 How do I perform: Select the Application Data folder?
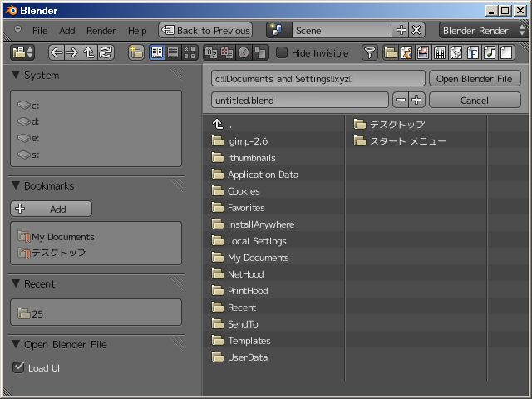255,175
